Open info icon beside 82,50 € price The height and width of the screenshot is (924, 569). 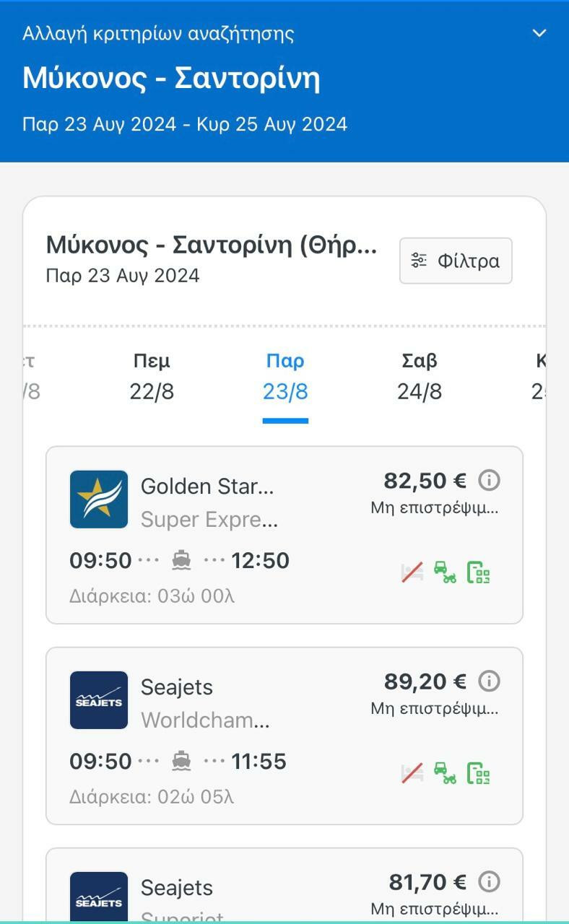[x=489, y=481]
